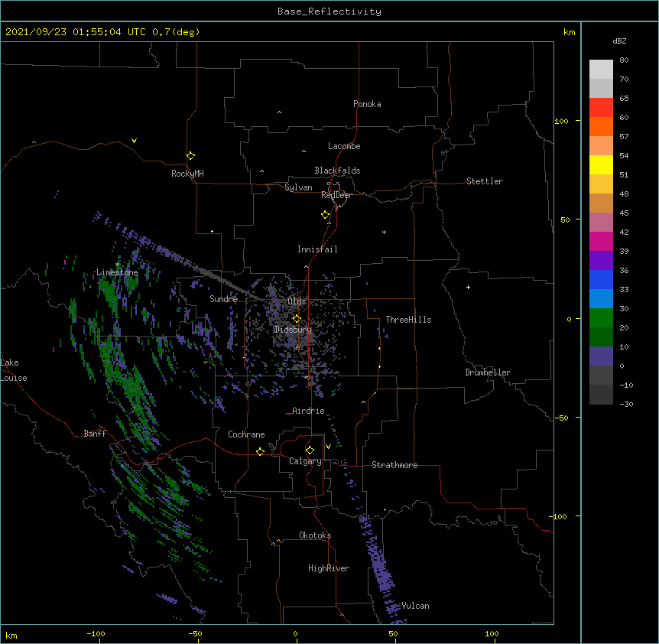Click the yellow V marker northeast of Calgary
This screenshot has height=644, width=659.
coord(328,447)
